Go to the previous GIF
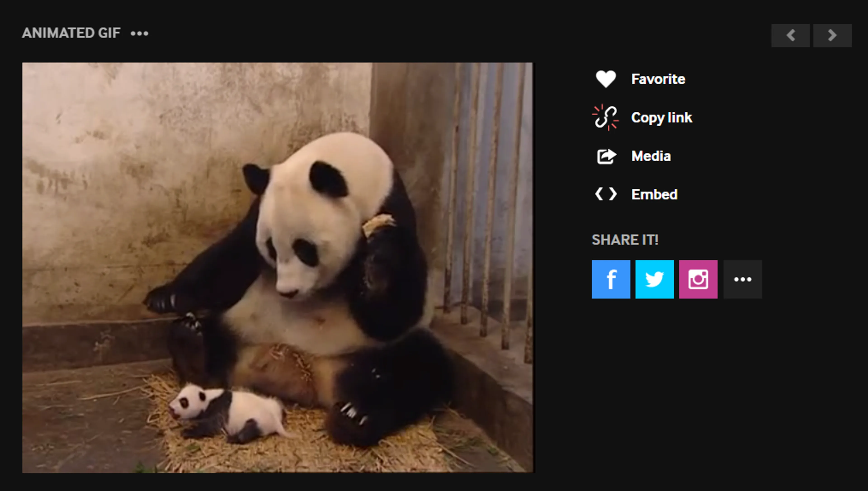This screenshot has height=491, width=868. [x=790, y=35]
